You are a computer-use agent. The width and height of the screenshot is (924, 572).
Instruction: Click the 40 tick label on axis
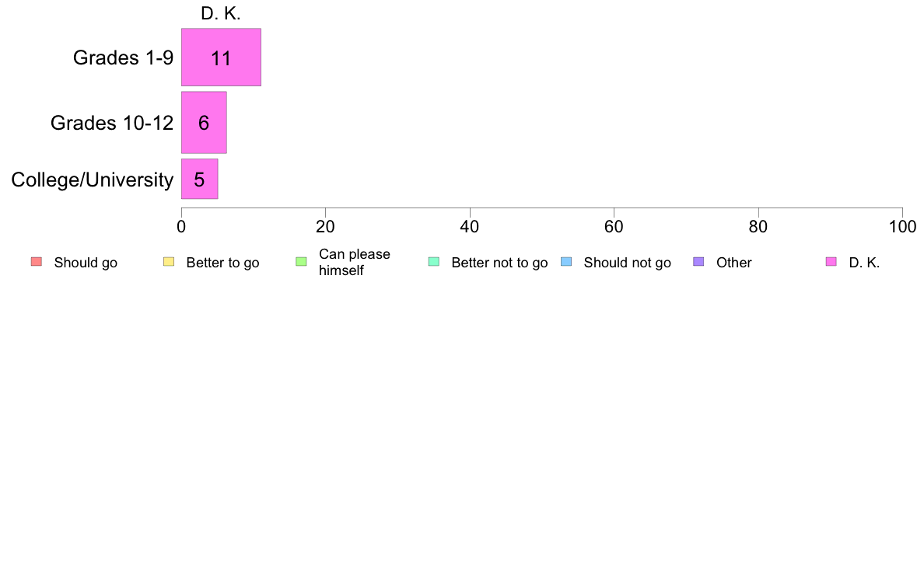tap(470, 227)
